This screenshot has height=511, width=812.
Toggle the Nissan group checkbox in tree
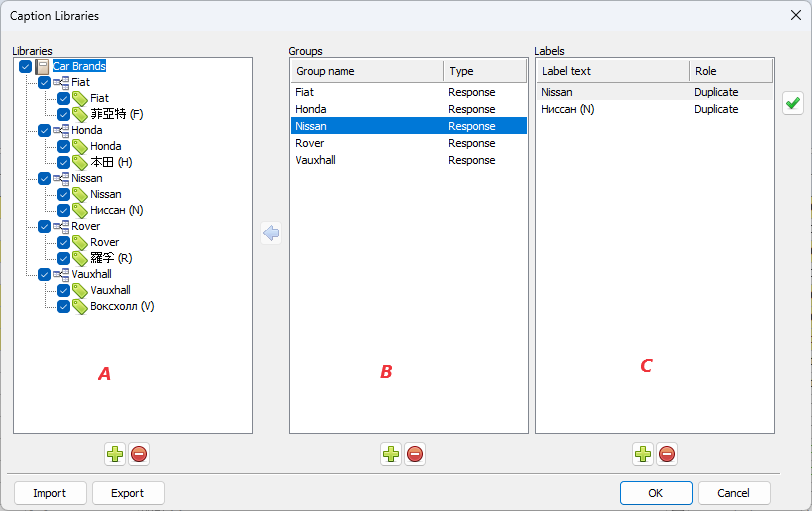(x=45, y=179)
